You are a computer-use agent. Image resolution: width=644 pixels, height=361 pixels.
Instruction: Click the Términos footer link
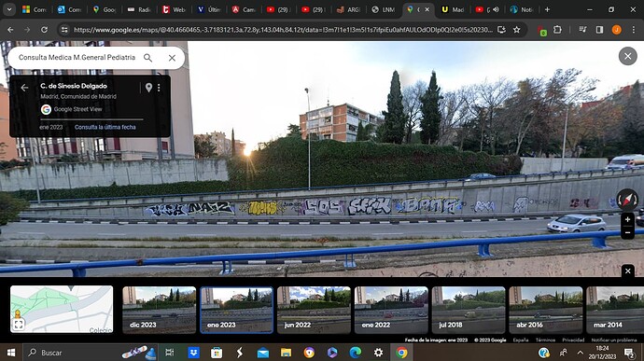pos(545,340)
